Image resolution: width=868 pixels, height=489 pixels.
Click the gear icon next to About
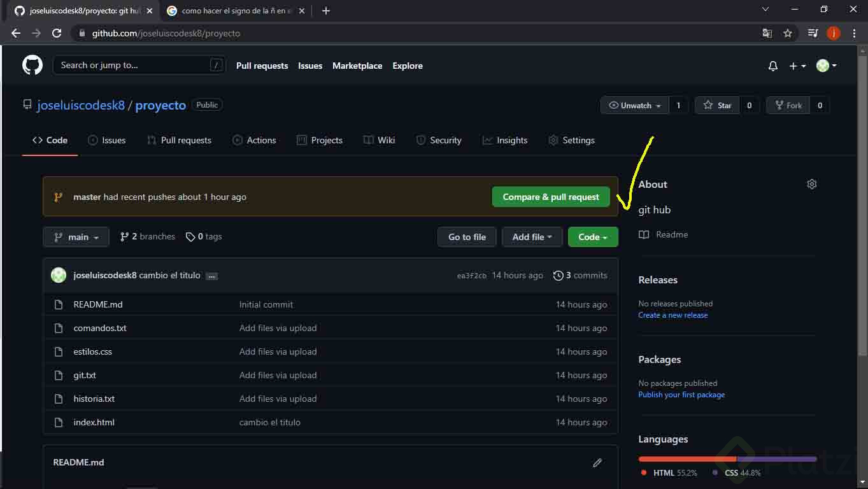(x=811, y=184)
